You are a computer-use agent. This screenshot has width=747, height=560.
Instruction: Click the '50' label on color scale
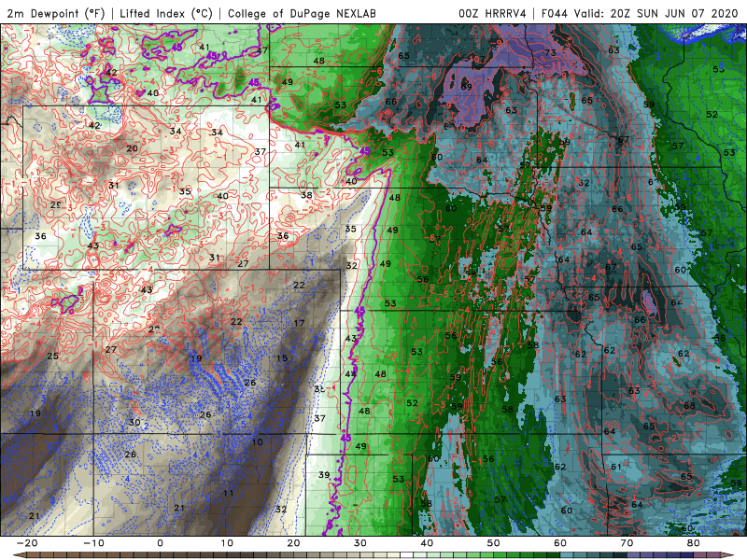click(x=494, y=543)
